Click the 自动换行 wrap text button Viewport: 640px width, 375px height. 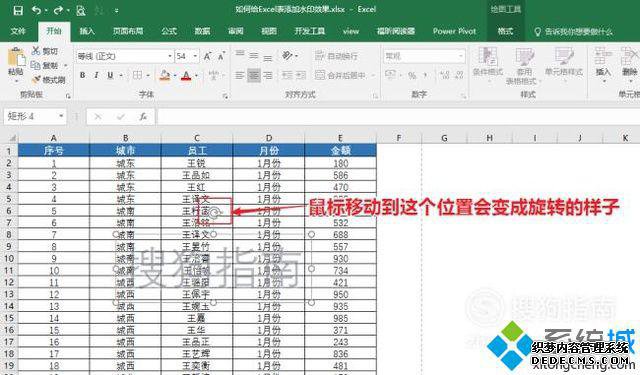[337, 56]
